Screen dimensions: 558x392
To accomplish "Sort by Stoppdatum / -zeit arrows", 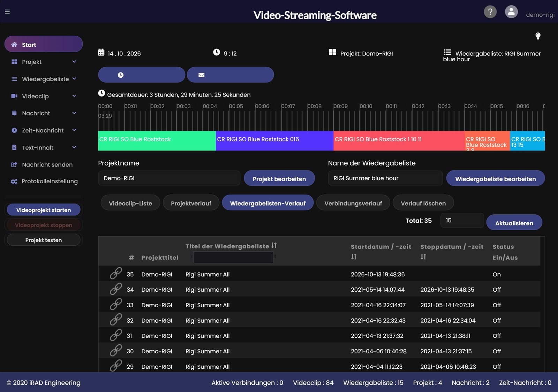I will (423, 257).
